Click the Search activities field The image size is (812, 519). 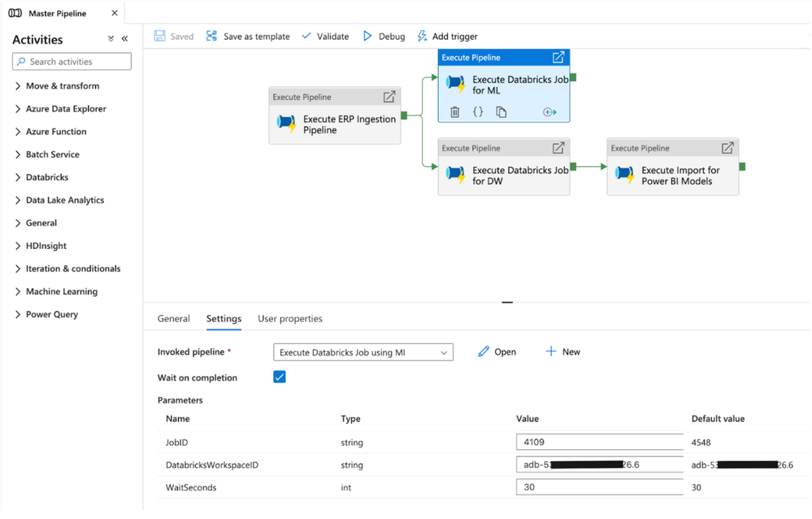[x=72, y=61]
